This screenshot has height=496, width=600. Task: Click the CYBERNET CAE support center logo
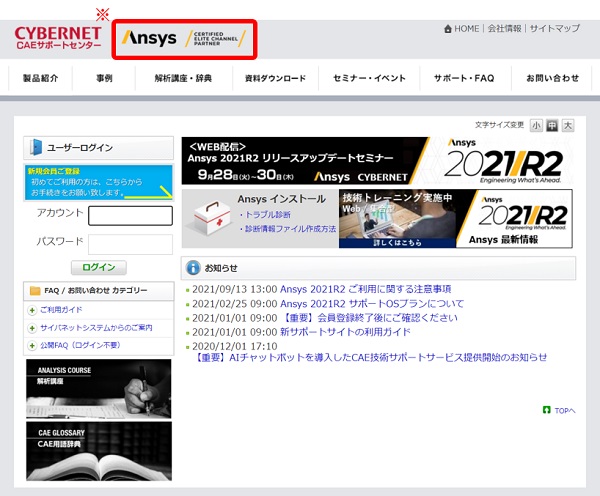(58, 38)
